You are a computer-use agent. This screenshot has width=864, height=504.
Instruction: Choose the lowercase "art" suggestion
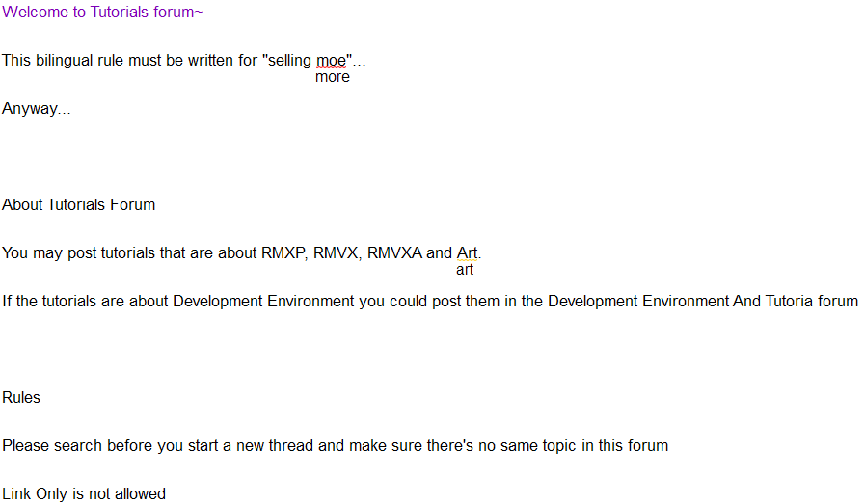465,270
